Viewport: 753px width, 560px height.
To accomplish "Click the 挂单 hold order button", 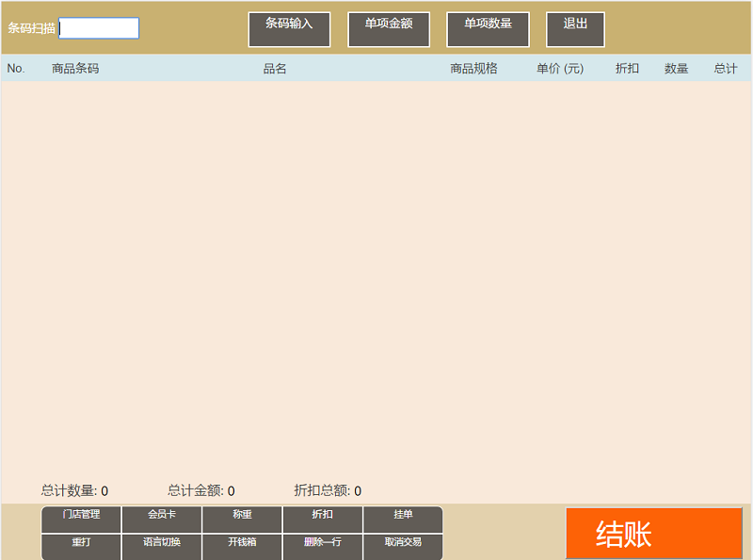I will [403, 520].
